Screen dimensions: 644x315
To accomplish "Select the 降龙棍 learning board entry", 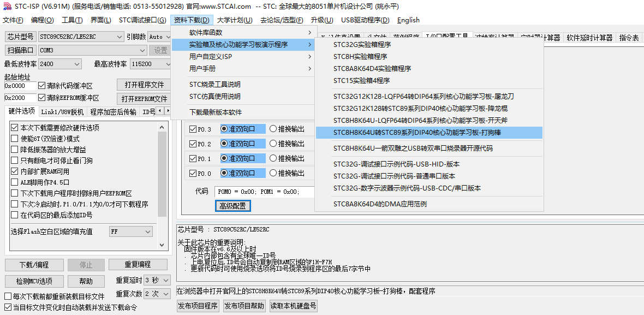I will [x=429, y=109].
